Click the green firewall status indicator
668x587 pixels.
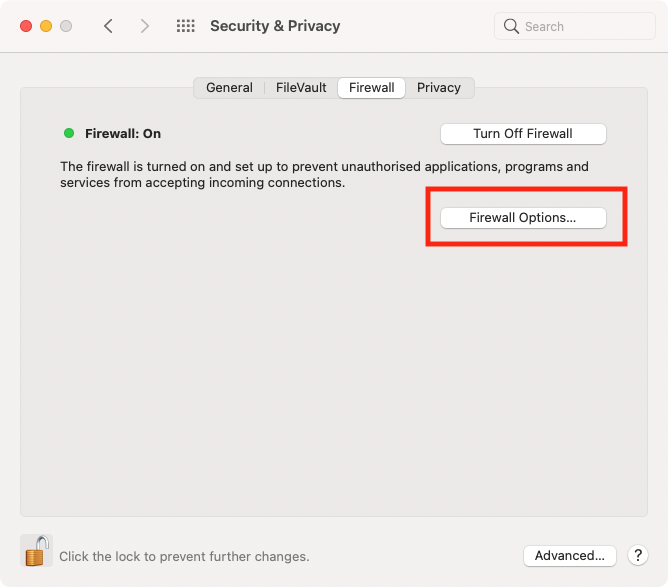coord(69,133)
